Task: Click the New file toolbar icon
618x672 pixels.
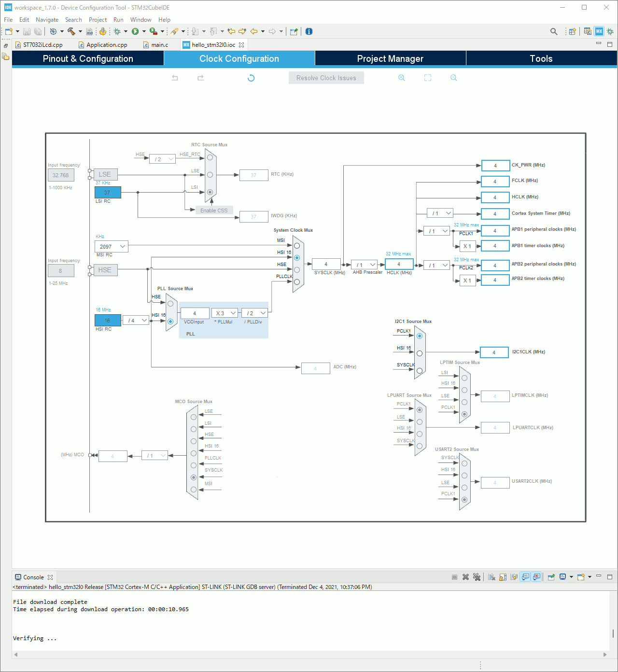Action: [x=9, y=31]
